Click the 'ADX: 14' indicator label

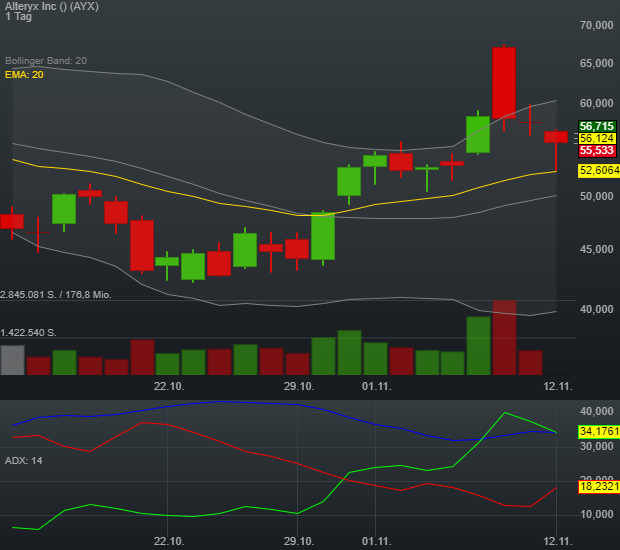[24, 461]
